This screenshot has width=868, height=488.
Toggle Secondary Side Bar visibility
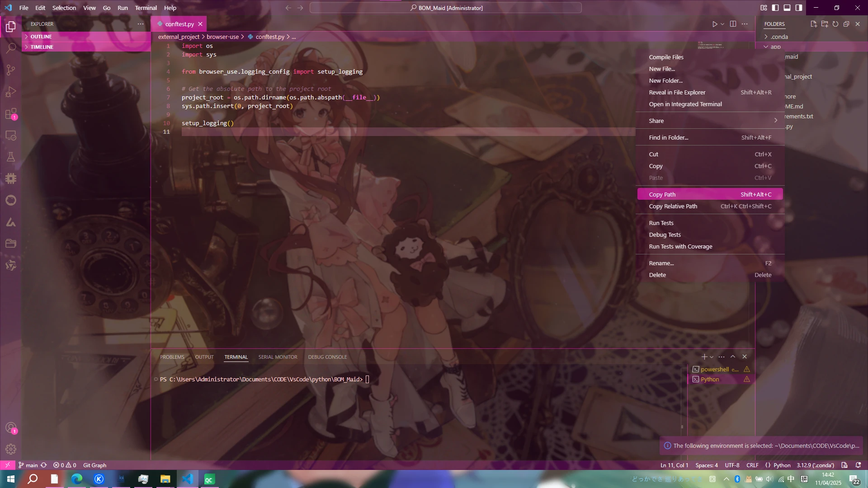coord(799,8)
